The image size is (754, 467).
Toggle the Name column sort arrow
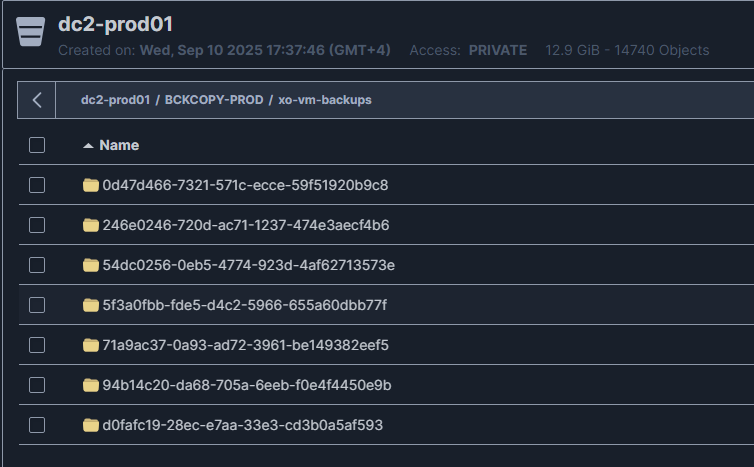pos(88,146)
